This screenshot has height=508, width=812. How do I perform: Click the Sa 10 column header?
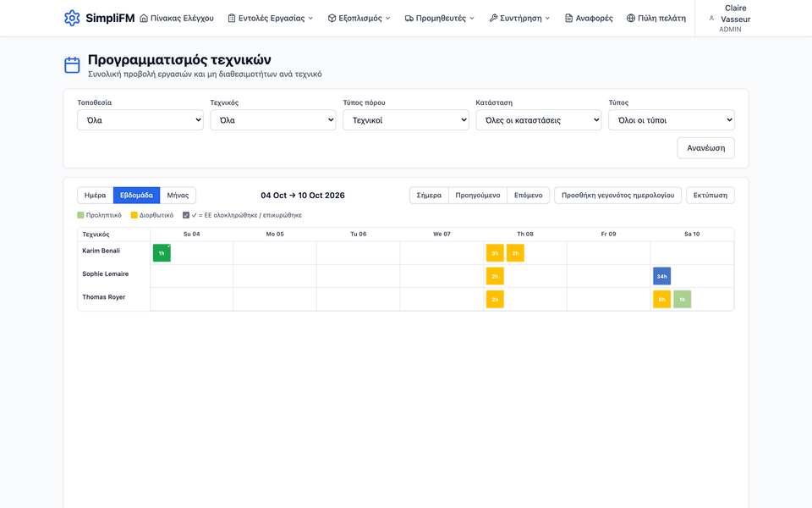point(692,235)
